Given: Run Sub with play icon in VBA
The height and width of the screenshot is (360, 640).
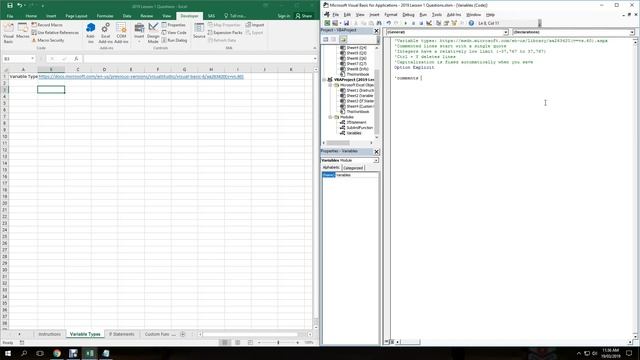Looking at the screenshot, I should coord(405,23).
